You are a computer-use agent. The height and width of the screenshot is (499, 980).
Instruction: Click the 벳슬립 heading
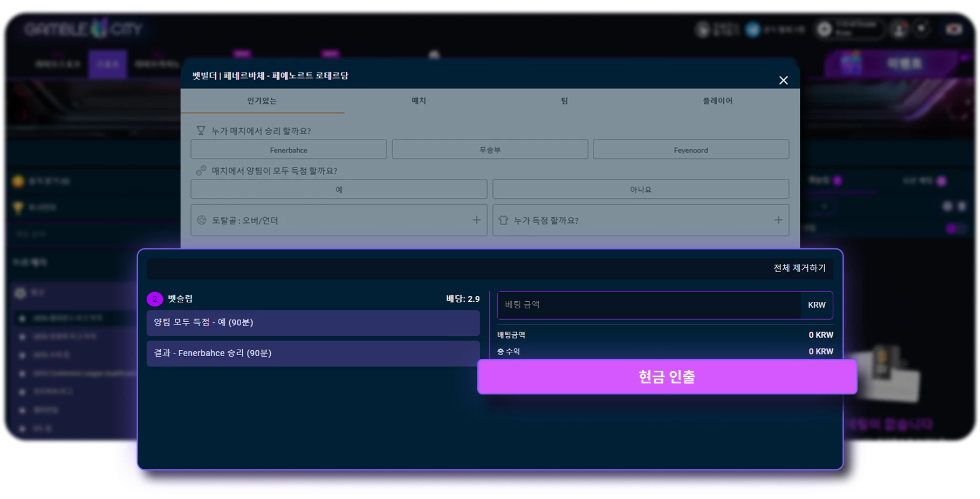(180, 299)
